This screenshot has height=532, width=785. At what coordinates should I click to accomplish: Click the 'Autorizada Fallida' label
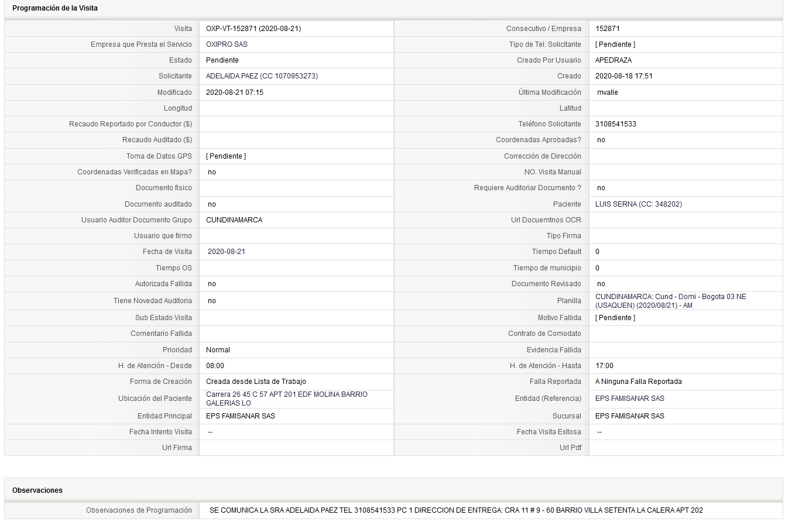click(x=163, y=284)
